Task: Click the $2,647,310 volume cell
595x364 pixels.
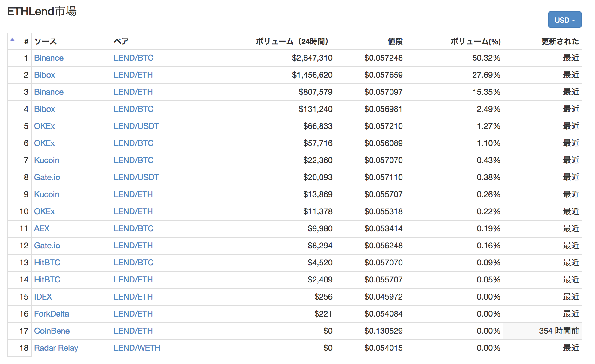Action: (x=312, y=58)
